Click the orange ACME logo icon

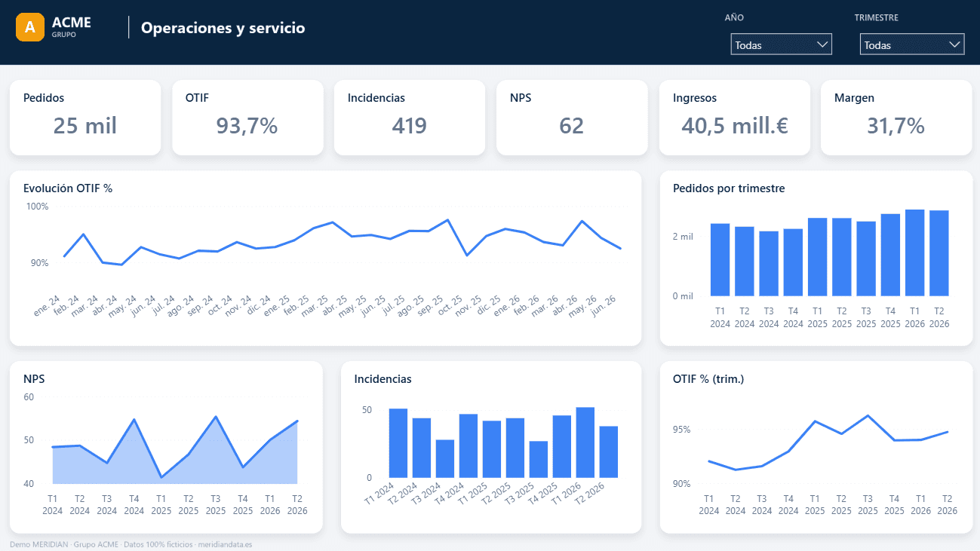[30, 27]
